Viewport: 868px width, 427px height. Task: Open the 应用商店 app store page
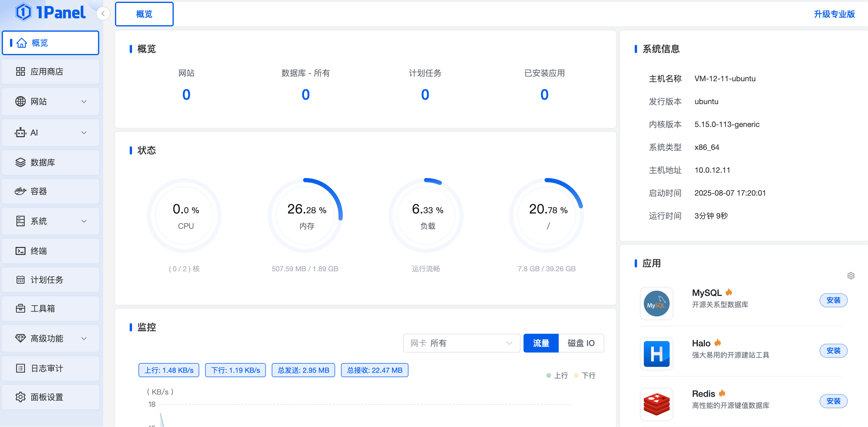pyautogui.click(x=50, y=71)
